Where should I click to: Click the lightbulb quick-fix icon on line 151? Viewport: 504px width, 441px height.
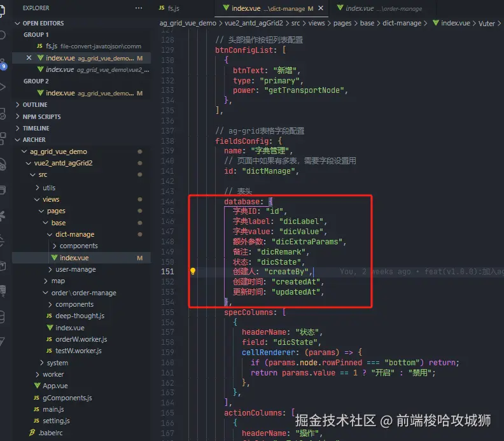click(x=193, y=271)
